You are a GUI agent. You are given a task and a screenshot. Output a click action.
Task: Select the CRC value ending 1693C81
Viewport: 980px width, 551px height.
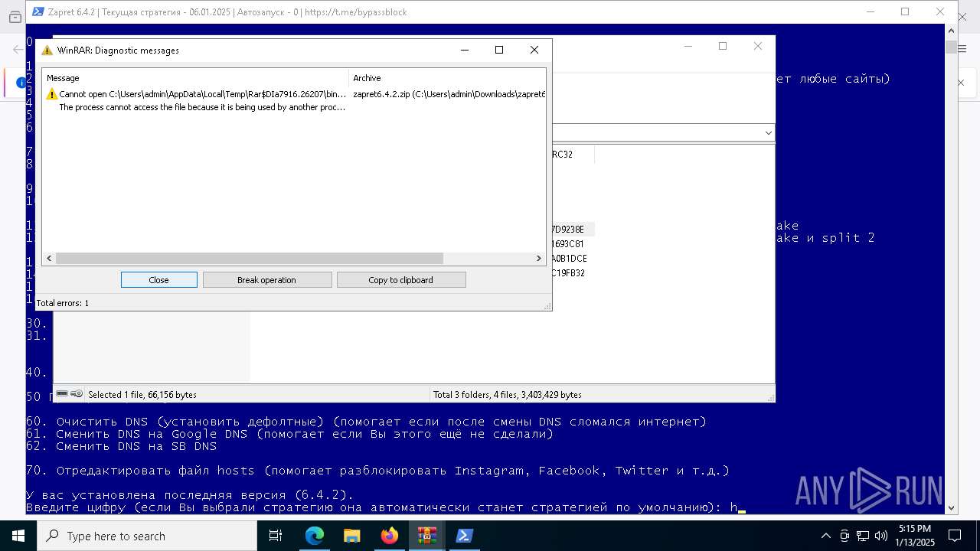coord(567,244)
